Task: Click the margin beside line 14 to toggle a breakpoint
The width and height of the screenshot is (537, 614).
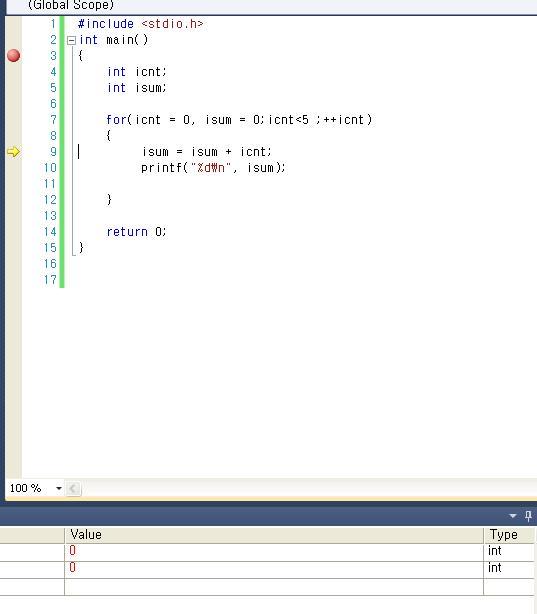Action: coord(13,231)
